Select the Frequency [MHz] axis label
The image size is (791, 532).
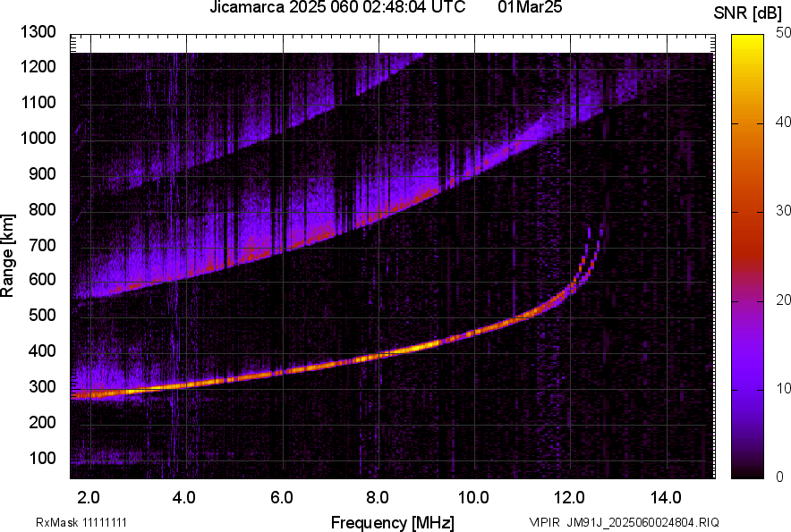(x=392, y=522)
